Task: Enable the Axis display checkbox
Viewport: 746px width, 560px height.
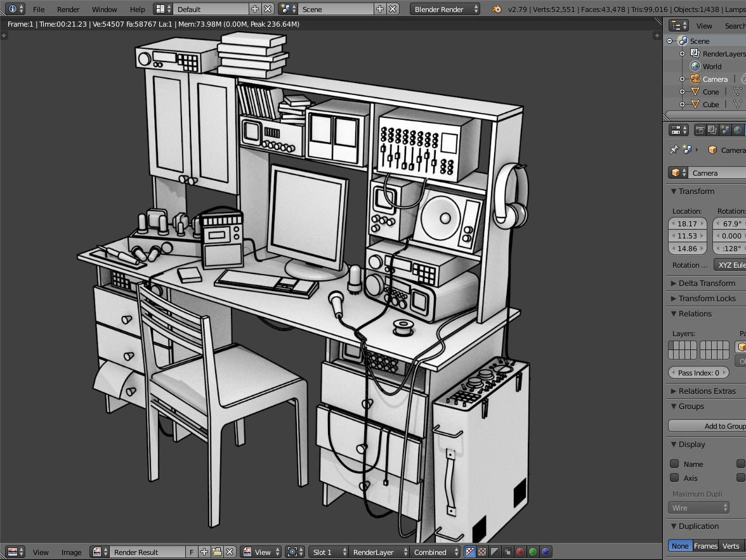Action: [675, 477]
